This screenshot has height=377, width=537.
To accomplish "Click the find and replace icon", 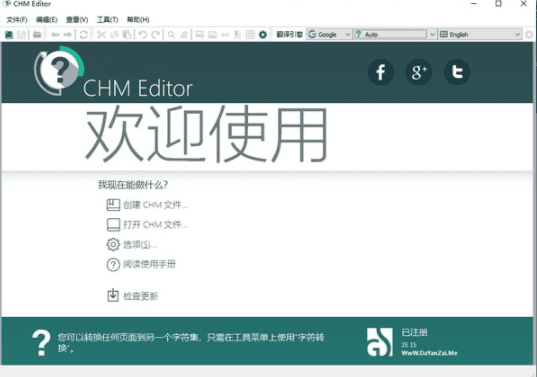I will (x=184, y=35).
